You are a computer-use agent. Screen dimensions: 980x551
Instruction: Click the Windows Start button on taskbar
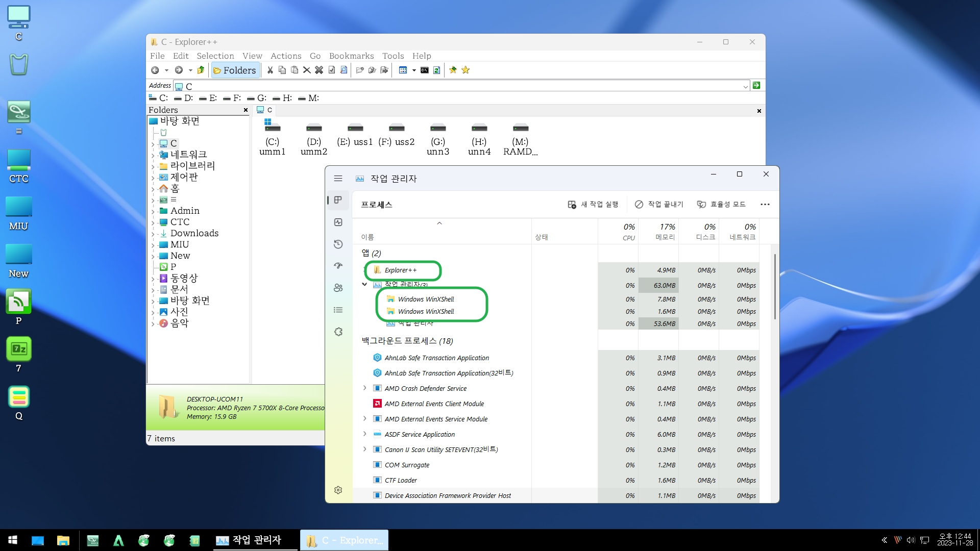pos(13,540)
